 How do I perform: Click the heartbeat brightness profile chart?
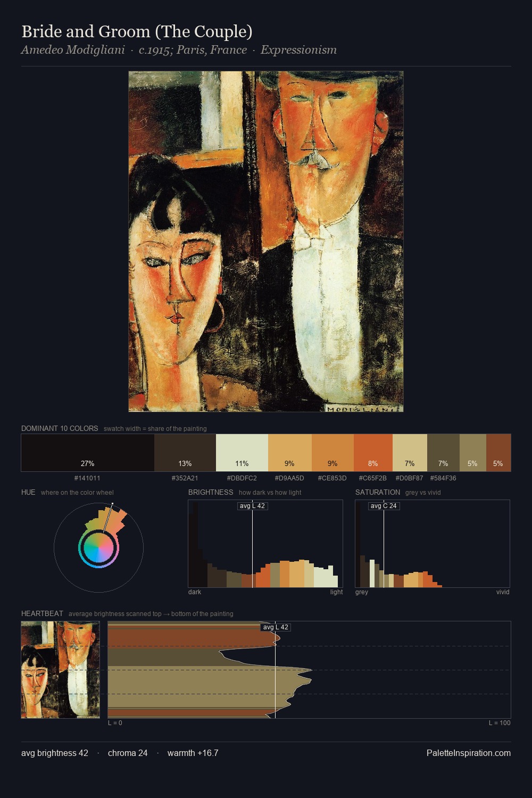coord(309,670)
